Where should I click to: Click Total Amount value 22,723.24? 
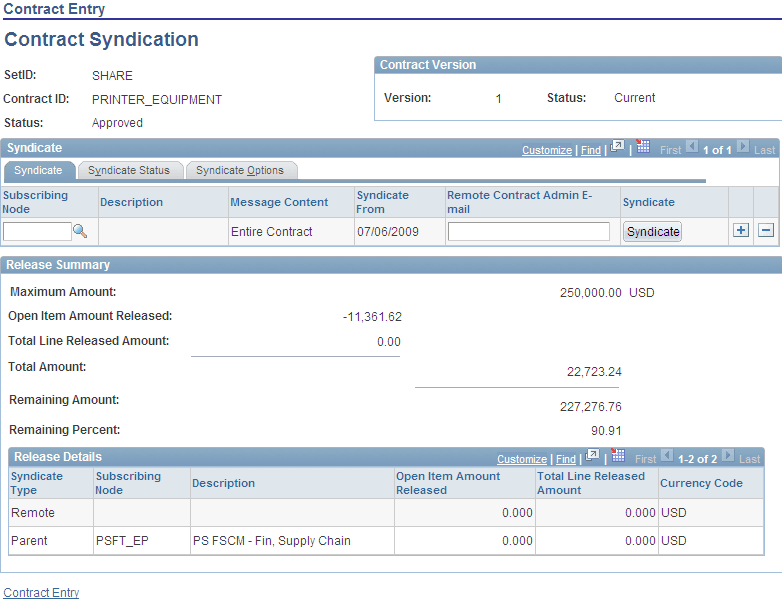click(594, 372)
